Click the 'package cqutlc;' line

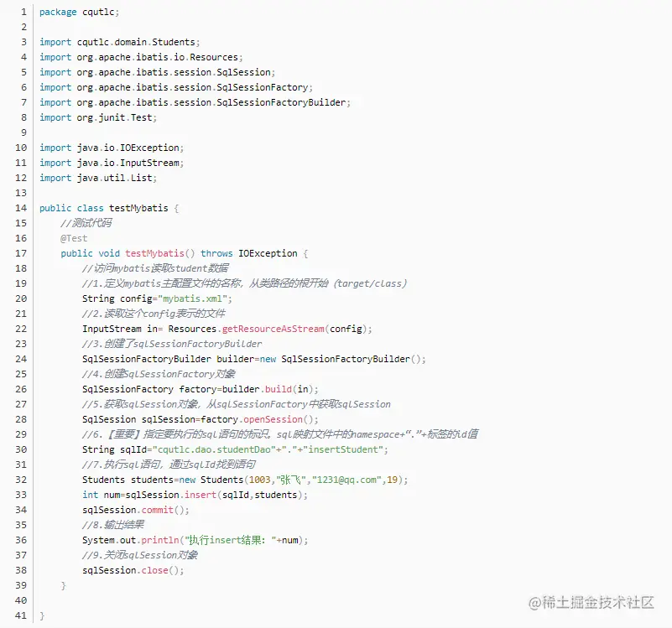80,12
